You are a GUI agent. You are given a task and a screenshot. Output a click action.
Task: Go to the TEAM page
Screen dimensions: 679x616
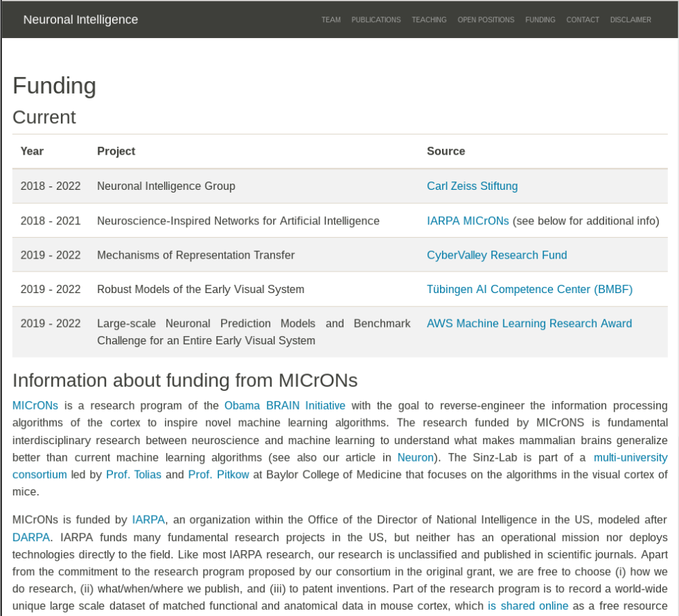click(331, 20)
